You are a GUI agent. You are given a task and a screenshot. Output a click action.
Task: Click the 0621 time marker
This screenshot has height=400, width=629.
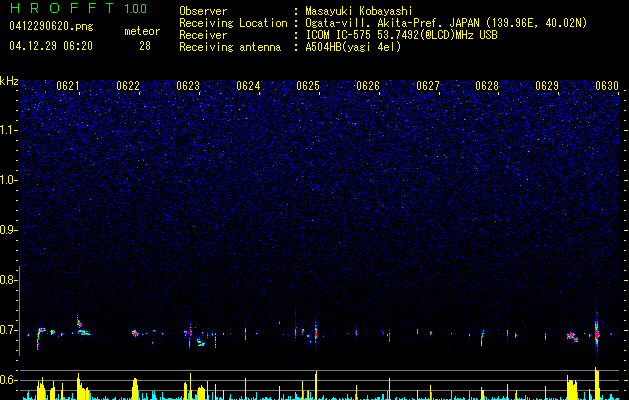click(x=67, y=86)
